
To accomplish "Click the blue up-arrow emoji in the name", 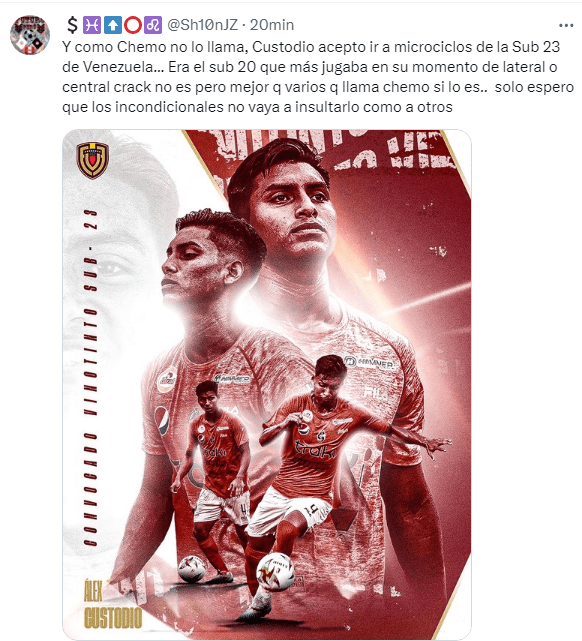I will click(112, 25).
